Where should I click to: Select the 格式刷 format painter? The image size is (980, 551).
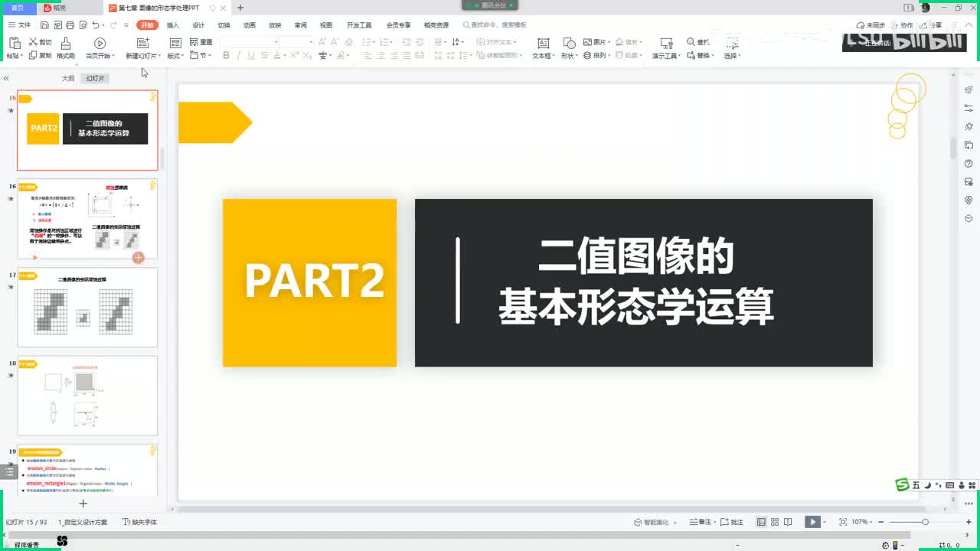click(x=66, y=47)
